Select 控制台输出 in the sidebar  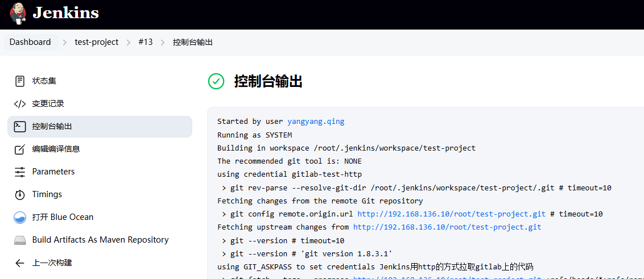coord(100,126)
